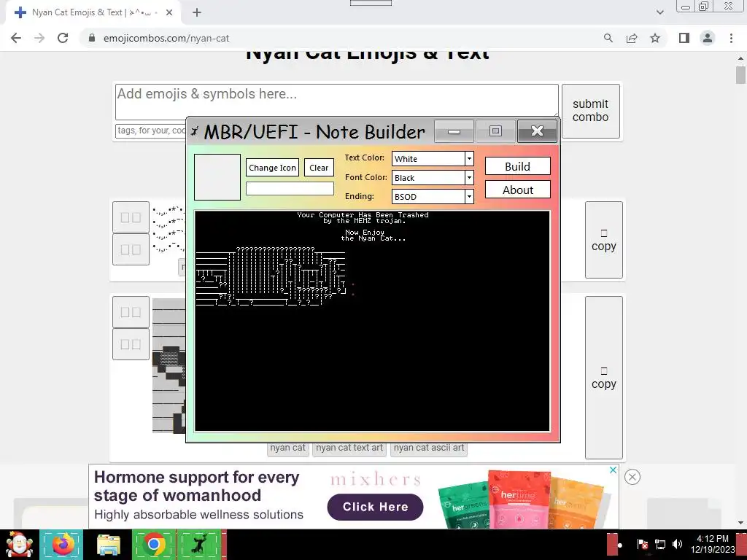
Task: Go back in Chrome browser
Action: coord(16,38)
